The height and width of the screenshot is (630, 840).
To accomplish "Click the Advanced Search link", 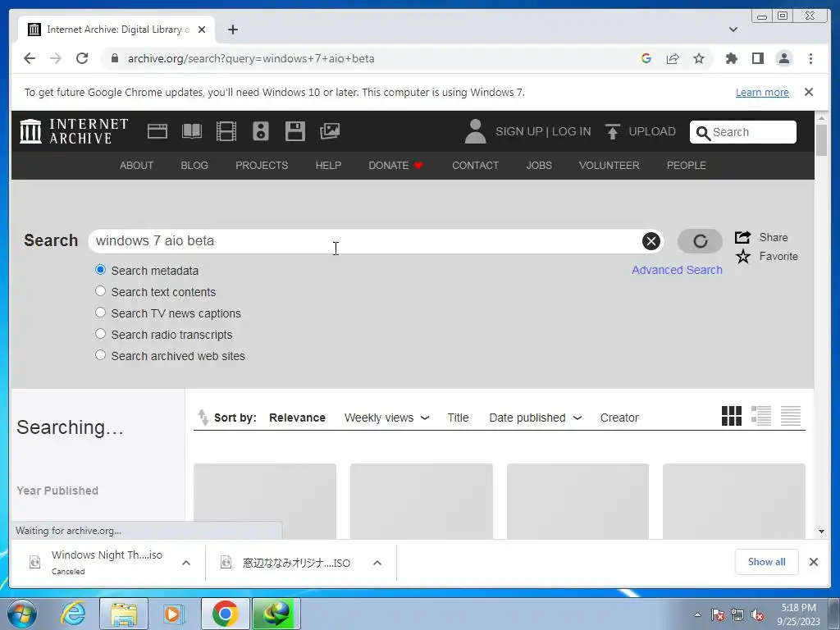I will coord(677,270).
